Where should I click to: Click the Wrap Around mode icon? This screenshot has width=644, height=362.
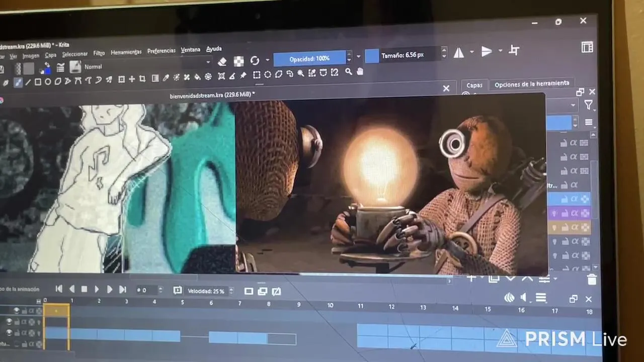[x=514, y=50]
